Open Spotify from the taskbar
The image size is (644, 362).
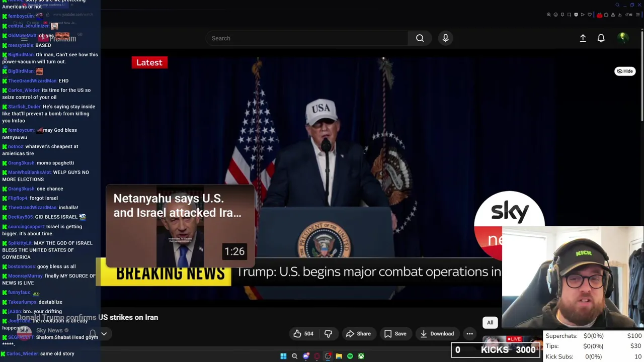(x=350, y=356)
